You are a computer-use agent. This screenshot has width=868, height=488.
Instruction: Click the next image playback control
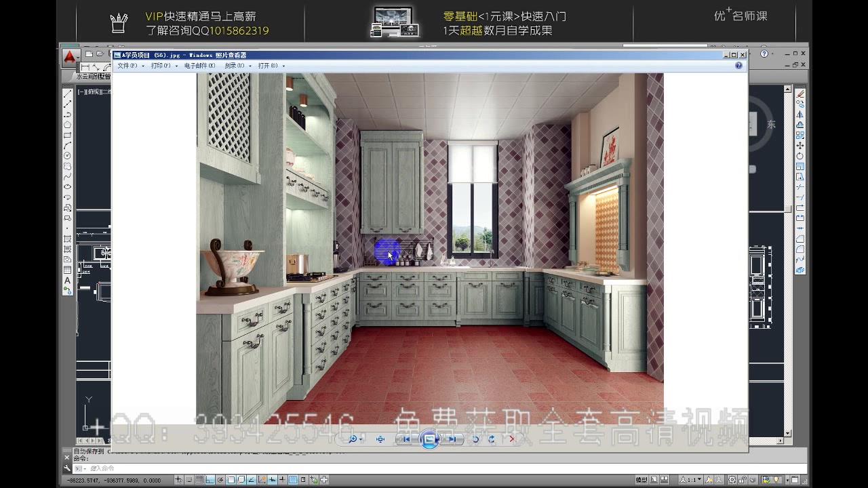click(x=453, y=439)
